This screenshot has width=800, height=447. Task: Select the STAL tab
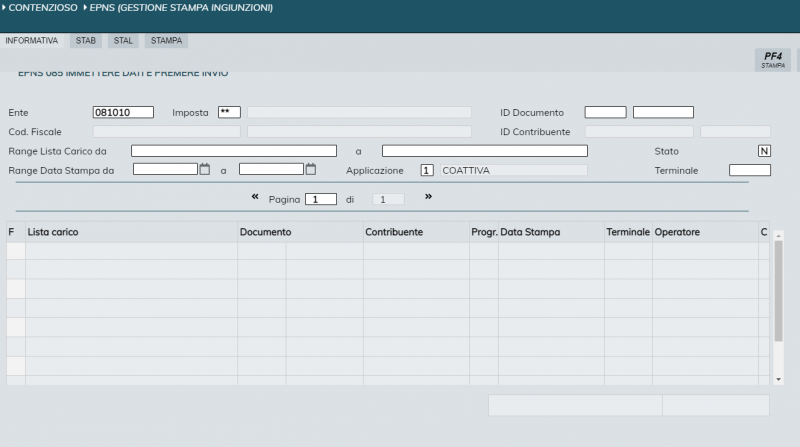[x=123, y=41]
